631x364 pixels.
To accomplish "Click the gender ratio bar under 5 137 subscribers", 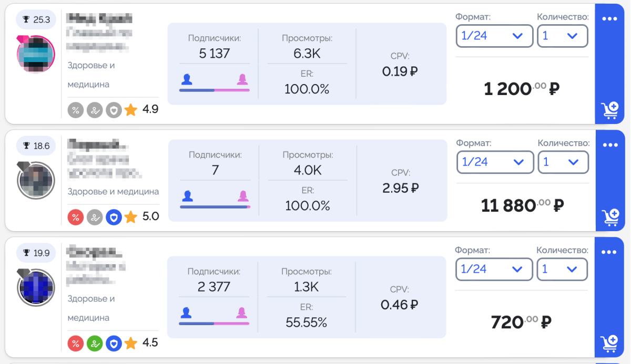I will point(215,90).
